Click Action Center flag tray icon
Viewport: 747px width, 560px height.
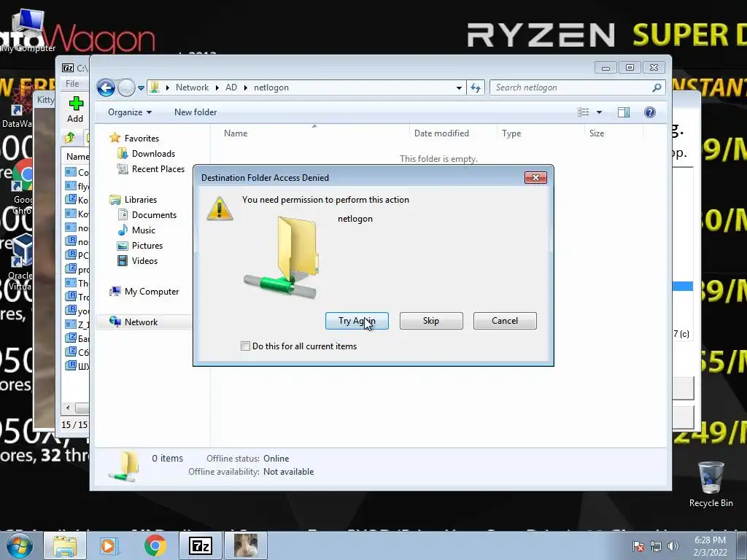click(x=638, y=546)
